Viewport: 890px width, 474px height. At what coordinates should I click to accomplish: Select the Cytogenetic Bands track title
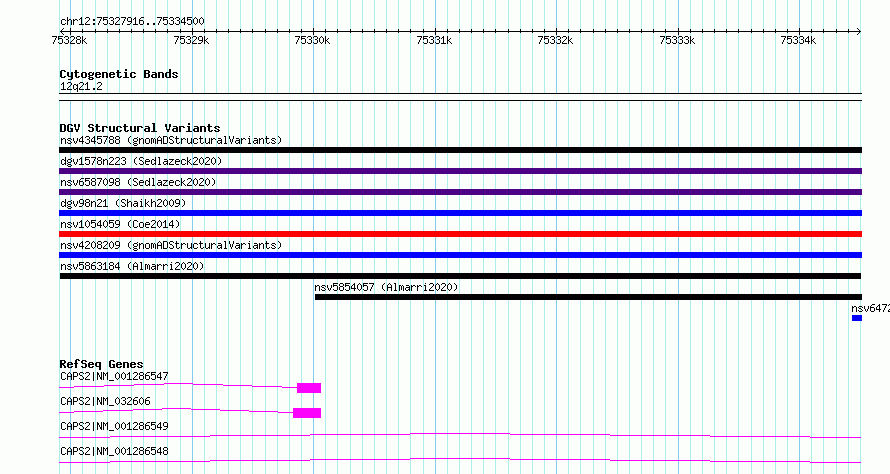[119, 74]
